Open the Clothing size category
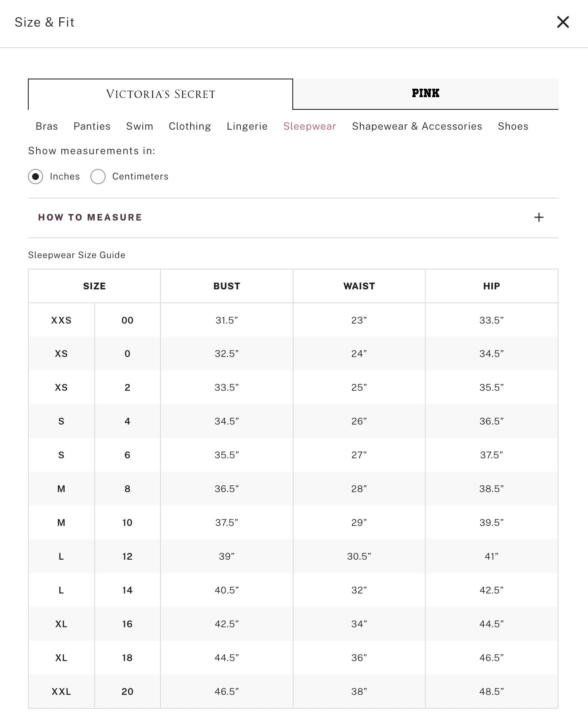 (x=190, y=126)
